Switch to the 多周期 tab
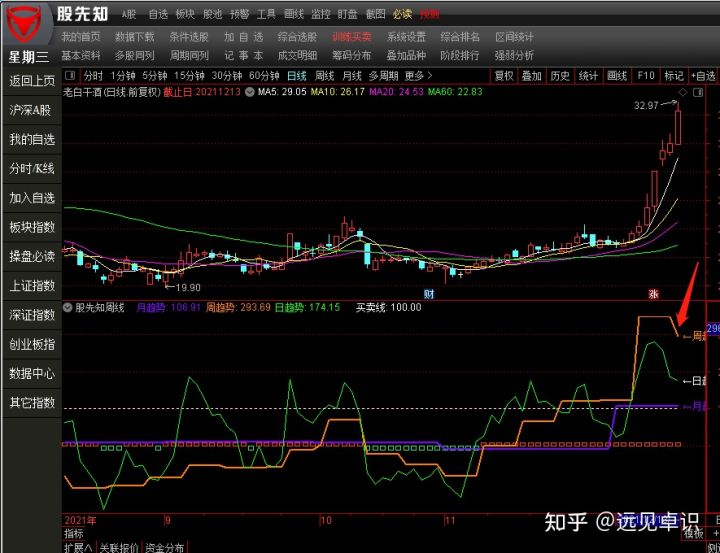This screenshot has width=720, height=553. click(383, 76)
